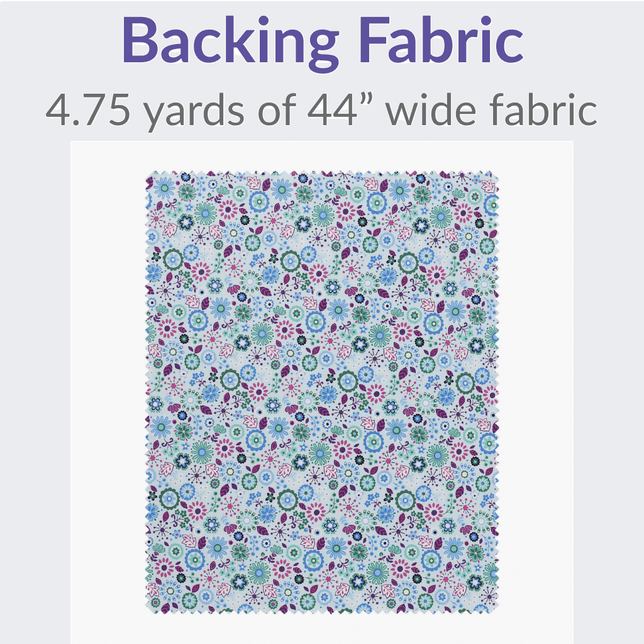The image size is (644, 644).
Task: Click the white strip below the fabric swatch
Action: pyautogui.click(x=322, y=629)
